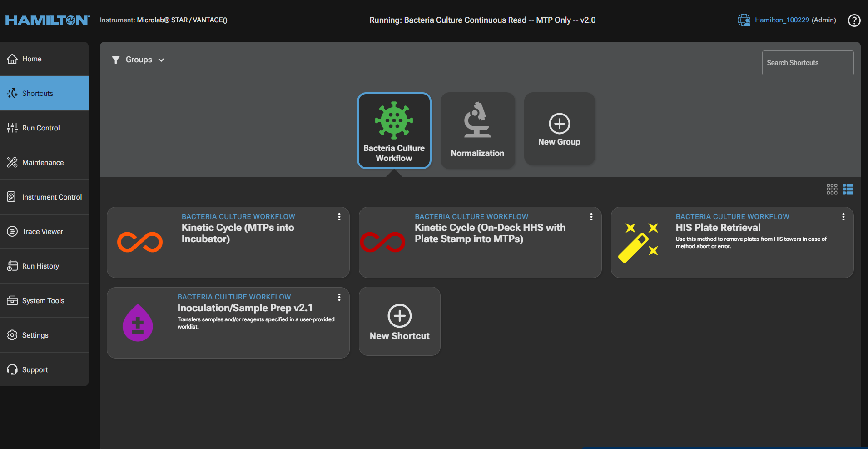Expand the Groups filter dropdown
This screenshot has height=449, width=868.
click(139, 60)
